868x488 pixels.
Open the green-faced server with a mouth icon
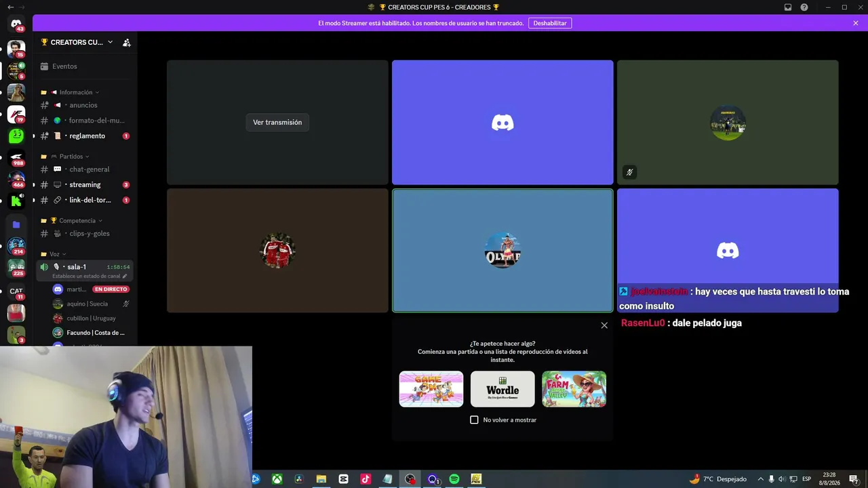point(16,136)
